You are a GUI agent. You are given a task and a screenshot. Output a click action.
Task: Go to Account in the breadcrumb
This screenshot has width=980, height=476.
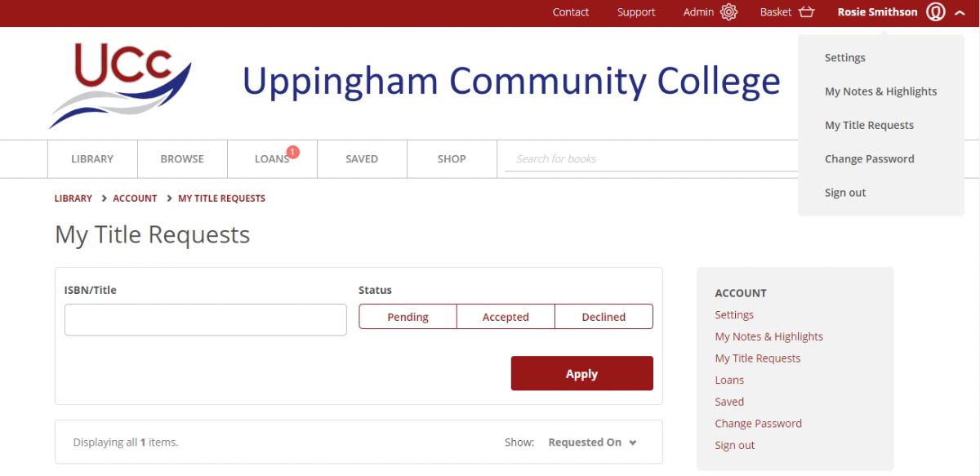click(x=135, y=198)
